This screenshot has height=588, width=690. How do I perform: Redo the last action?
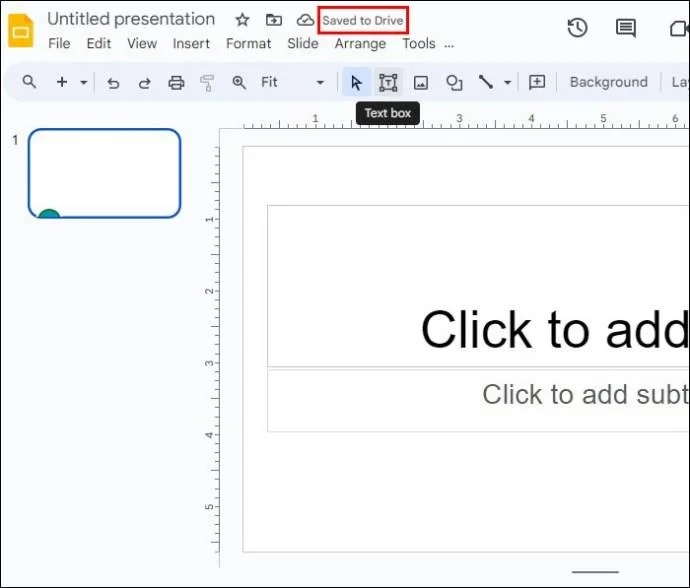tap(144, 83)
